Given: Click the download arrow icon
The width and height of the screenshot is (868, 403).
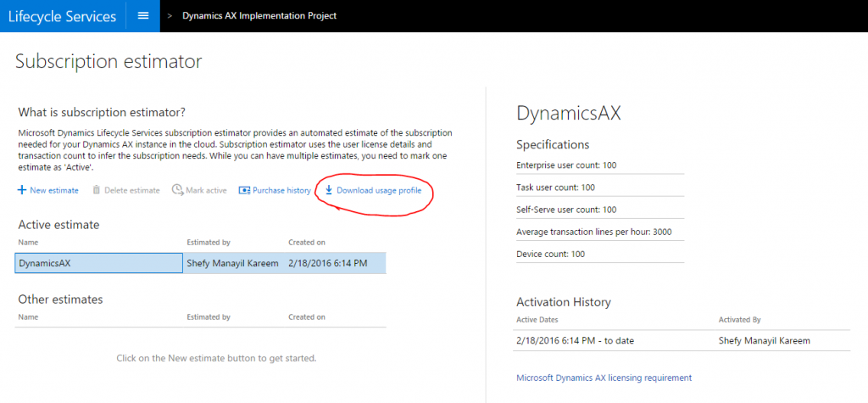Looking at the screenshot, I should [329, 190].
